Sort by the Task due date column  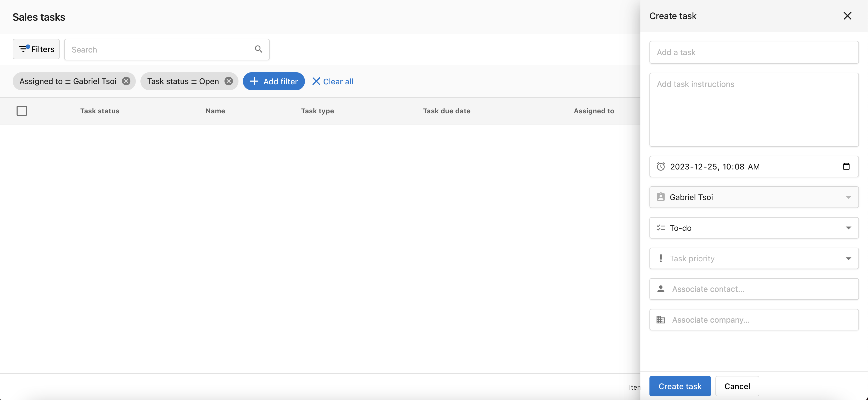pos(446,110)
